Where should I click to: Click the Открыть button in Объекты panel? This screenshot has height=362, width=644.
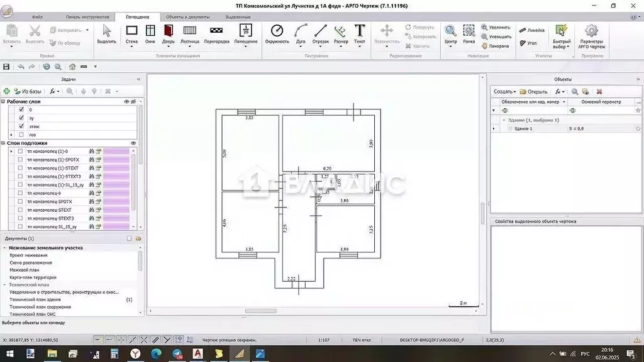coord(533,92)
